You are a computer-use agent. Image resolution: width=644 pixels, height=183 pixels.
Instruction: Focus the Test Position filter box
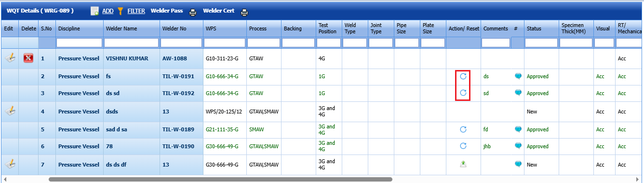click(x=329, y=43)
